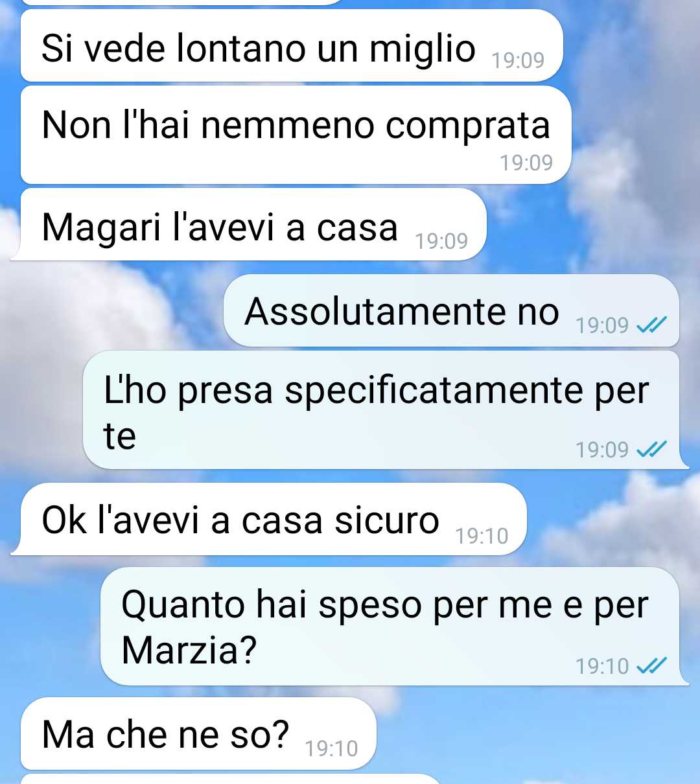Image resolution: width=700 pixels, height=784 pixels.
Task: Tap the 19:09 timestamp beside 'Magari l'avevi a casa'
Action: (x=441, y=241)
